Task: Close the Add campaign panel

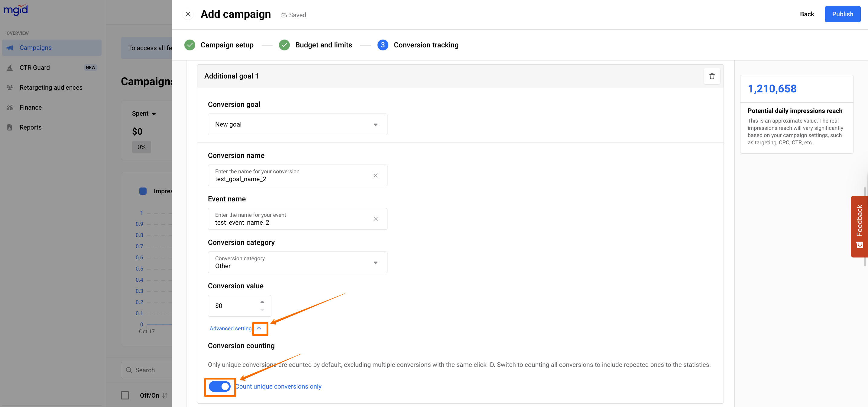Action: point(188,14)
